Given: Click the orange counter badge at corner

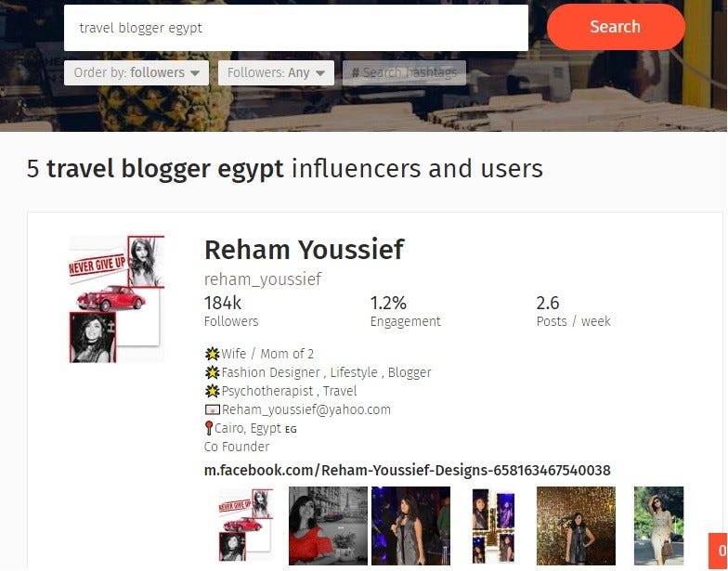Looking at the screenshot, I should [x=719, y=552].
